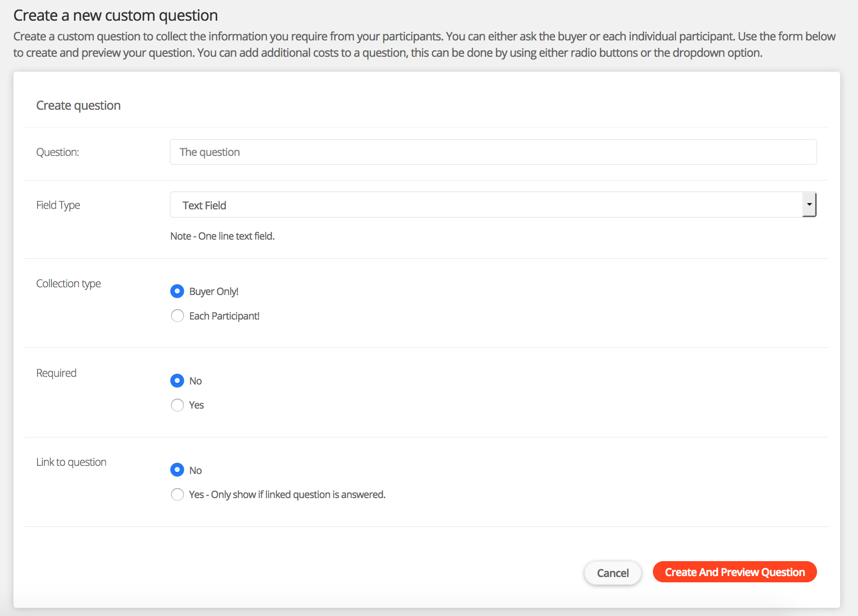Image resolution: width=858 pixels, height=616 pixels.
Task: Click the 'Create question' panel heading
Action: [78, 105]
